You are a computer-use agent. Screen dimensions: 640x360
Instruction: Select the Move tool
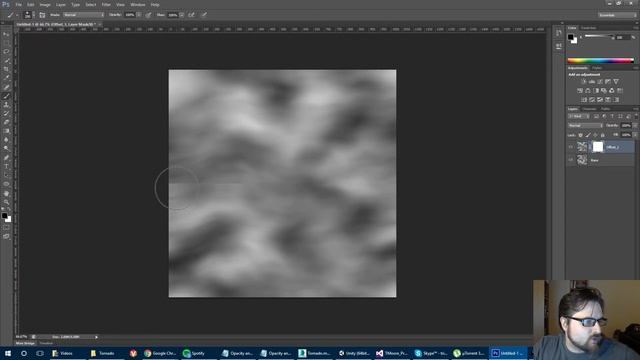[x=7, y=34]
